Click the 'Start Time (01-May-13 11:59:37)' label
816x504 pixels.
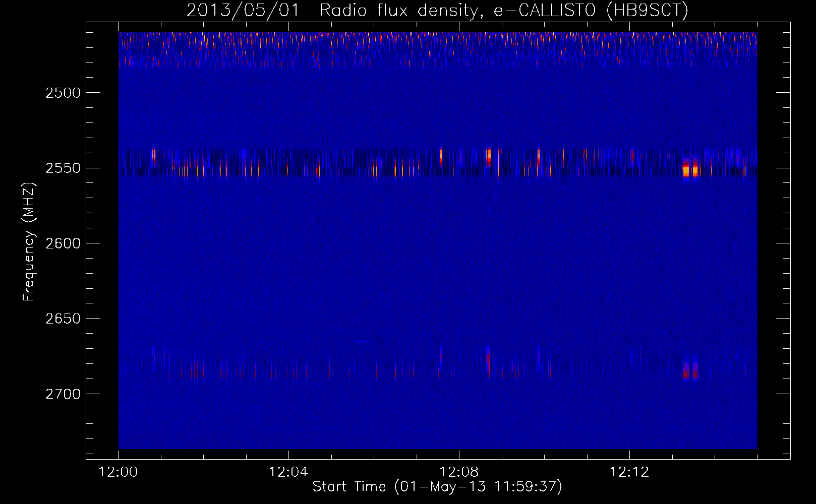(437, 487)
